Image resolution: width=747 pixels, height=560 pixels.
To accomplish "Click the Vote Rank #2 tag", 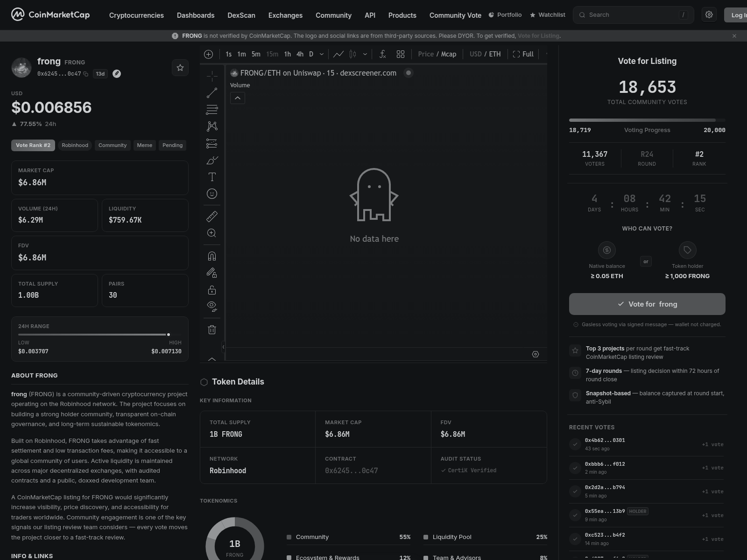I will (33, 145).
